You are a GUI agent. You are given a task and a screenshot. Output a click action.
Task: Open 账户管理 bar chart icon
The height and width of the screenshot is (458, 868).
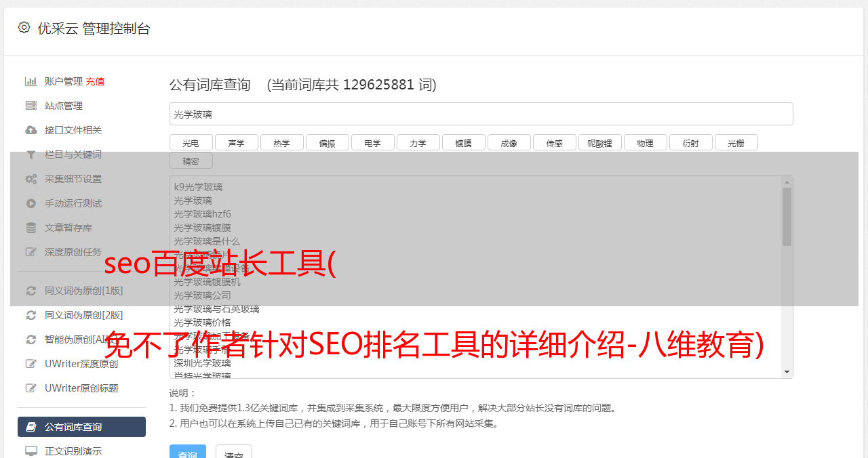(31, 81)
